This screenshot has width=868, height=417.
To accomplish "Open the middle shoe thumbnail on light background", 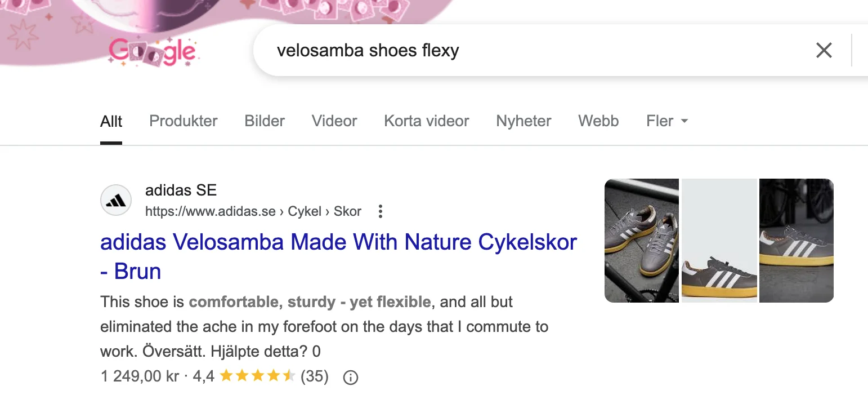I will point(719,241).
